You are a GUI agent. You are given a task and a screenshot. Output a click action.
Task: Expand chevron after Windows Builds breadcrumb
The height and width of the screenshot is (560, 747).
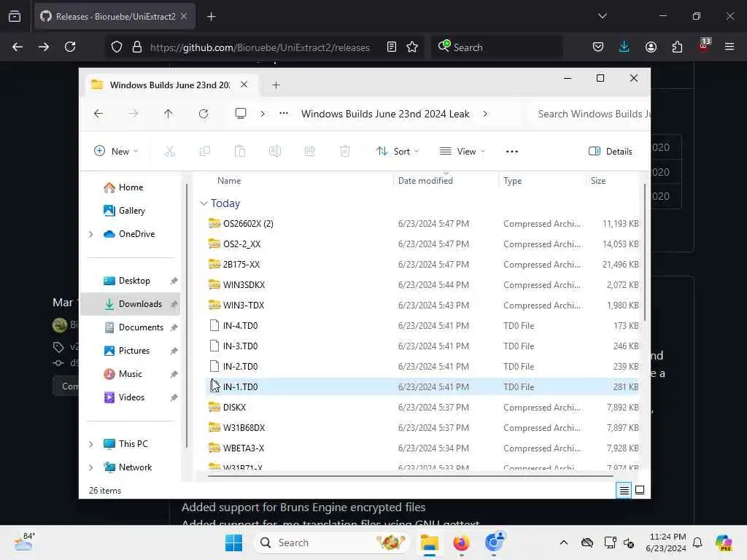[x=485, y=114]
